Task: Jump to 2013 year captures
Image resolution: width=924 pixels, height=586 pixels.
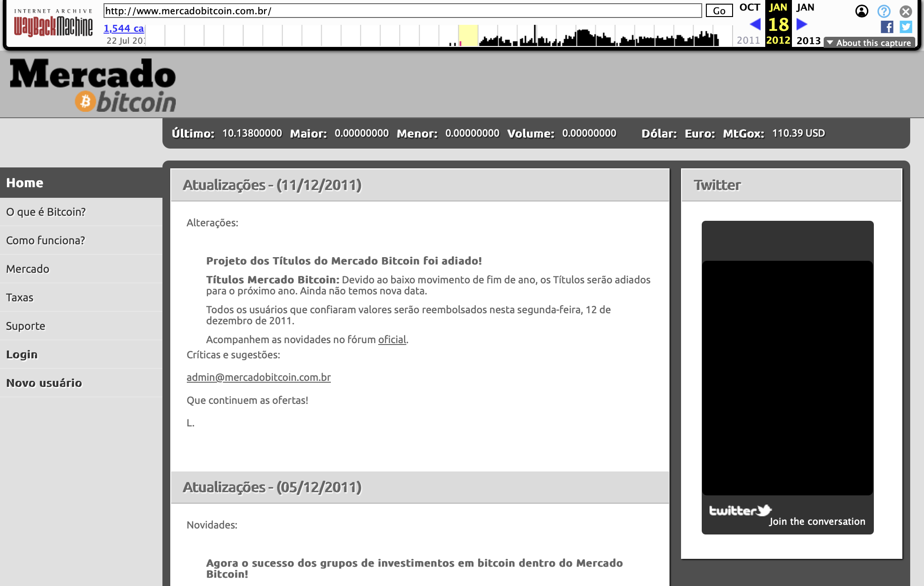Action: point(808,40)
